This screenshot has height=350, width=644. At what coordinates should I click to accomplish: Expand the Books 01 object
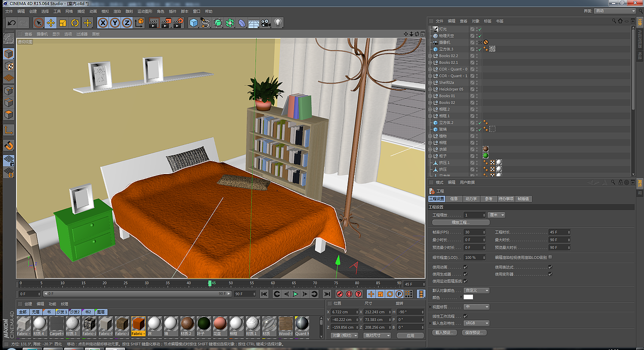[430, 96]
